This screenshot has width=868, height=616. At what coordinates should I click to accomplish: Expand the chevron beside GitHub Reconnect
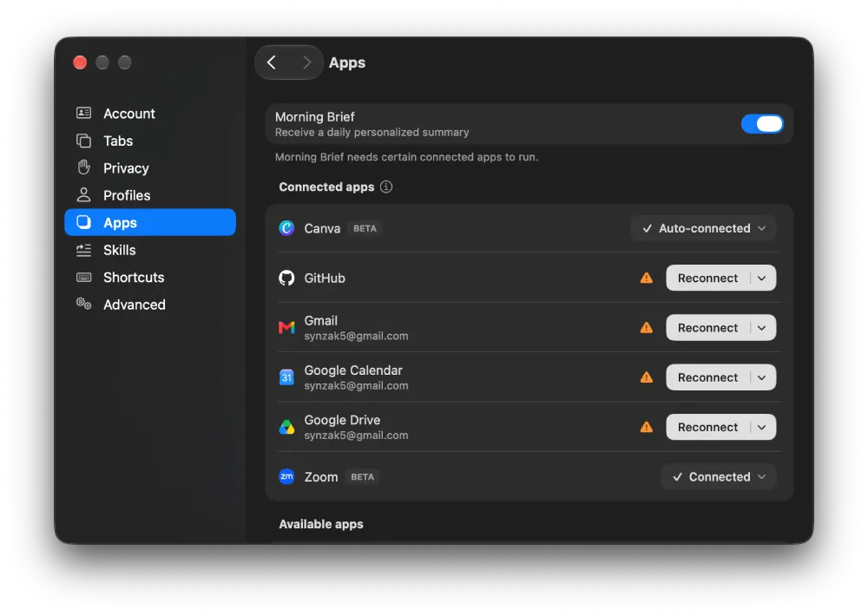[762, 278]
